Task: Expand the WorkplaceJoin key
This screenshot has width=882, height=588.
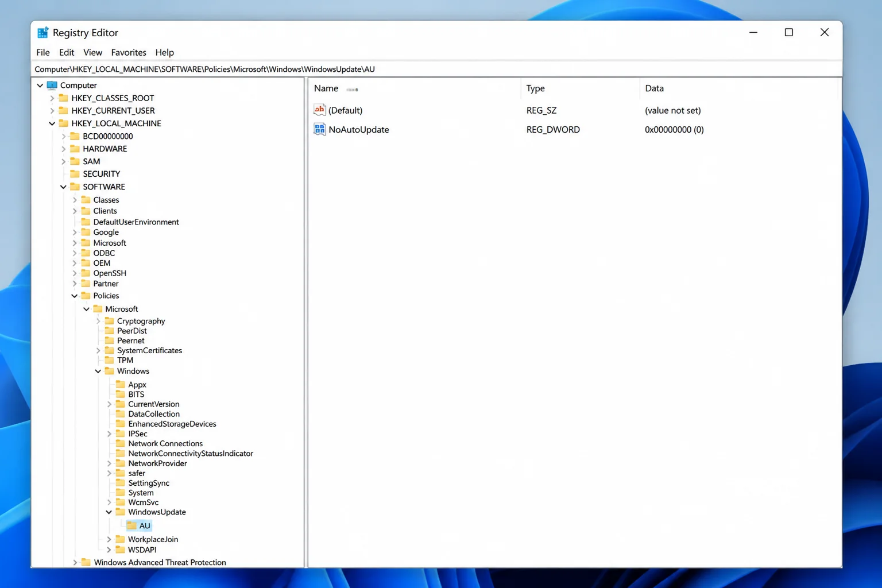Action: (x=109, y=539)
